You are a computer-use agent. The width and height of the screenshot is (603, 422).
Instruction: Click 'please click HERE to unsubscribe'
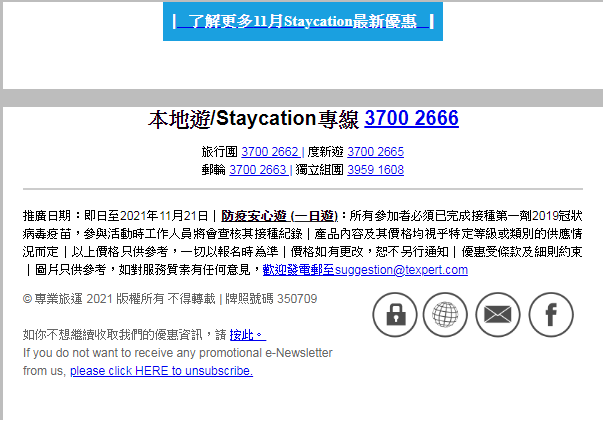161,371
